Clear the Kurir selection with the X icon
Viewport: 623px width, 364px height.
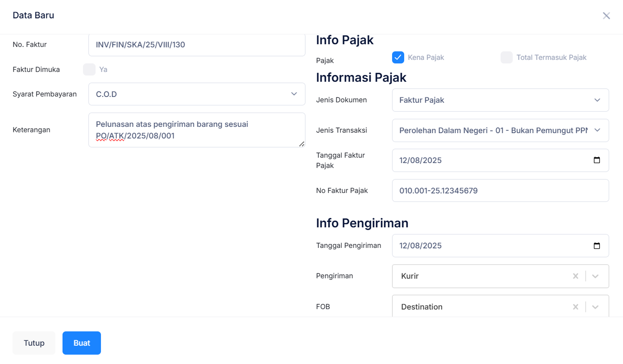pos(575,276)
